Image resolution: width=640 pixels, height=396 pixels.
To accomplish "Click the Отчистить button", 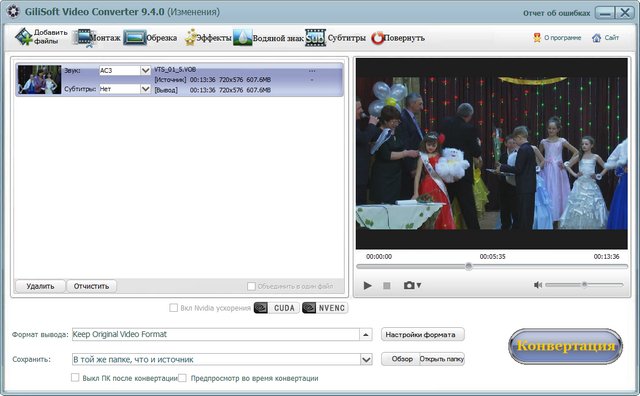I will 91,286.
